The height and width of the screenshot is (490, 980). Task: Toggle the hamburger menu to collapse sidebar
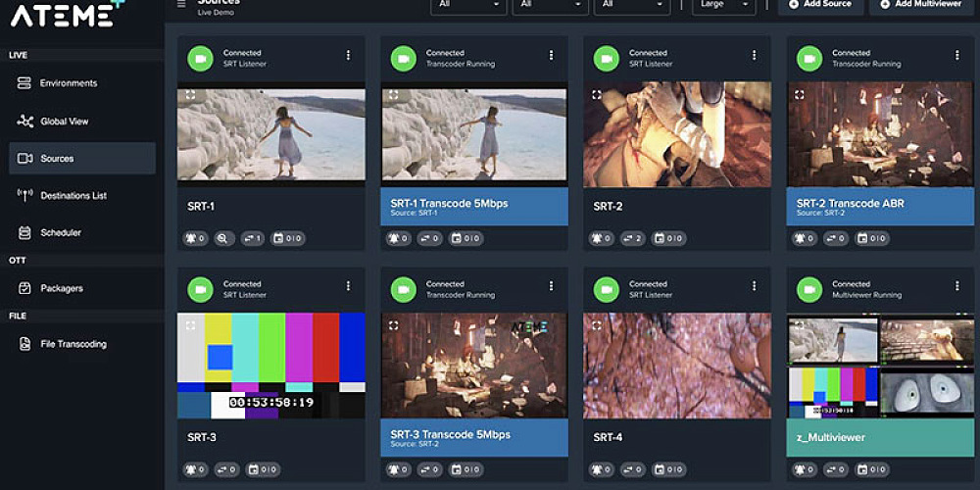click(x=181, y=4)
